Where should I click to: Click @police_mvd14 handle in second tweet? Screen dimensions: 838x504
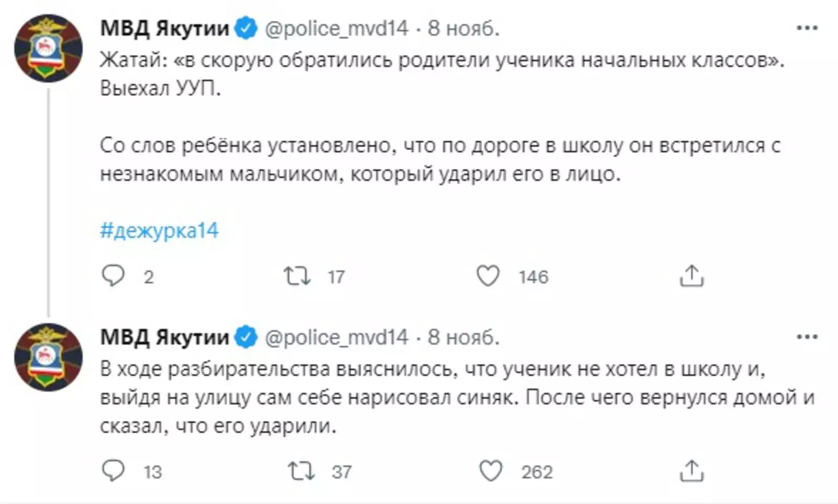(x=336, y=337)
